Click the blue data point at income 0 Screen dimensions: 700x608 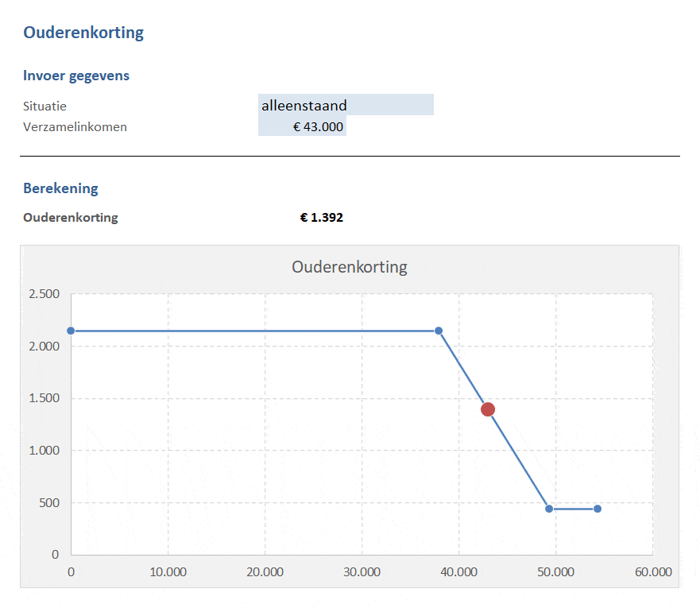coord(71,331)
